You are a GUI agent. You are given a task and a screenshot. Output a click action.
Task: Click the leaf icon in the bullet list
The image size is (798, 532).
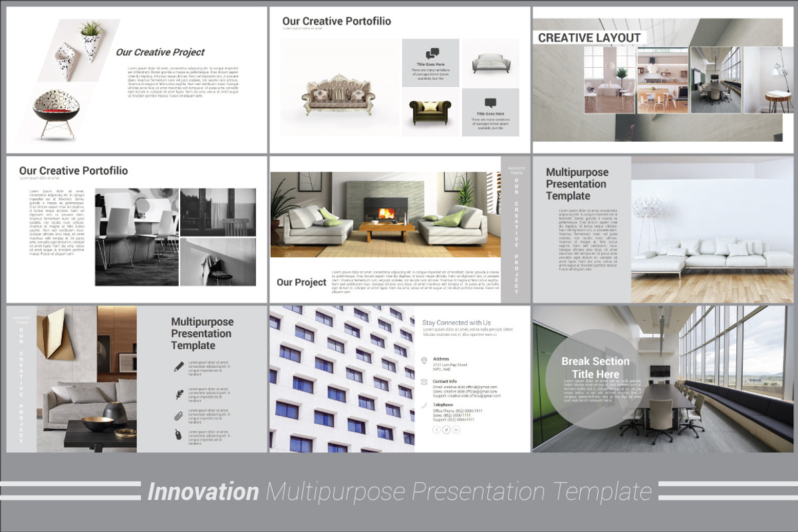click(x=179, y=394)
